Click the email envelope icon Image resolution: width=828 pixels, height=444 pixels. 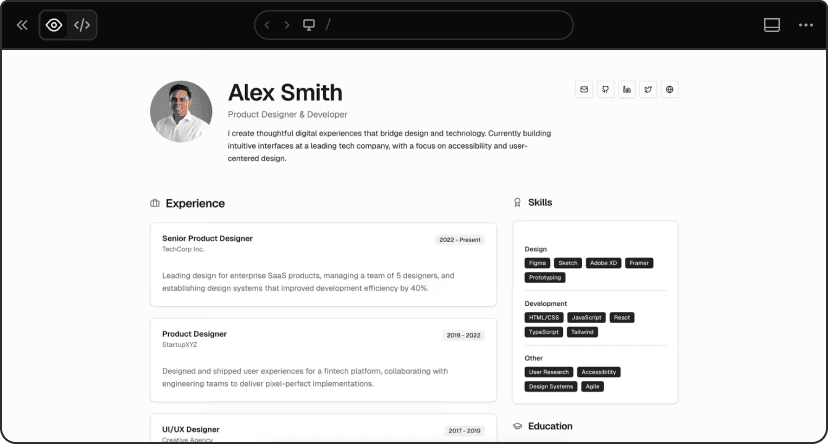pyautogui.click(x=584, y=90)
